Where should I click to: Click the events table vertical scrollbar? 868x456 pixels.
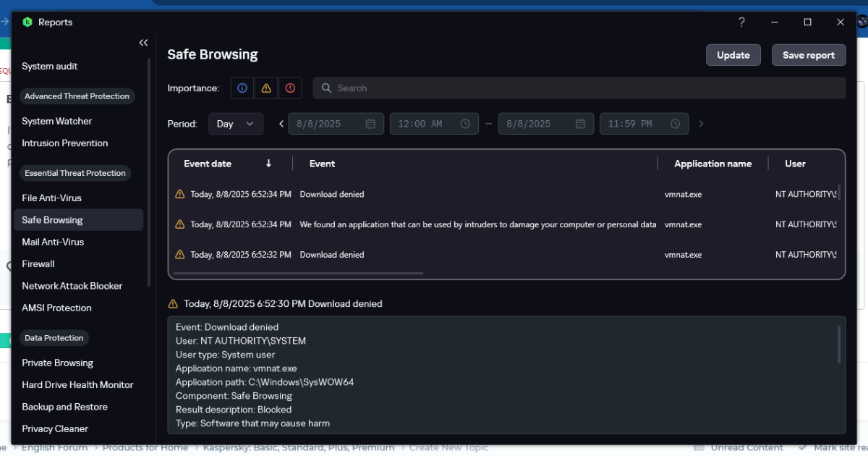839,193
